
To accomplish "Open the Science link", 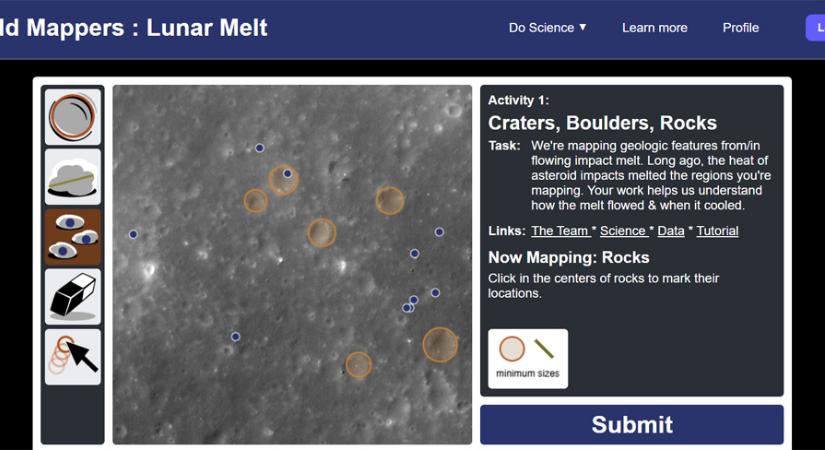I will point(622,231).
